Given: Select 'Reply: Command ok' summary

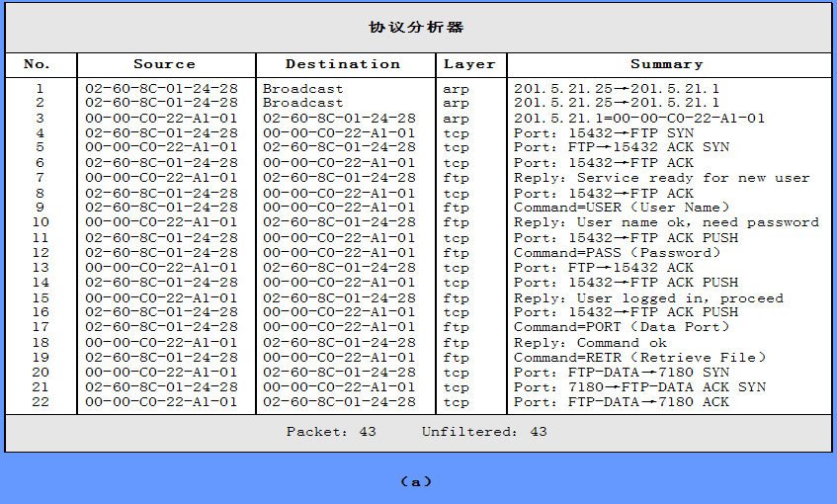Looking at the screenshot, I should (x=590, y=343).
